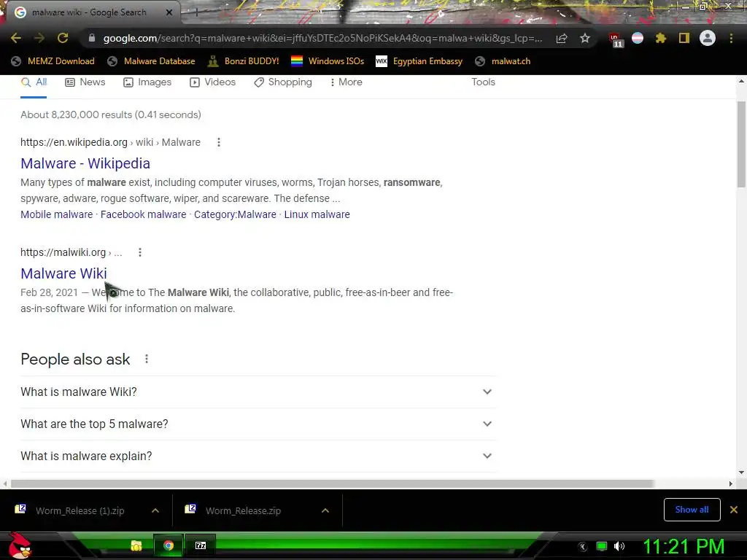The width and height of the screenshot is (747, 560).
Task: Expand 'What is malware explain?' question
Action: tap(258, 456)
